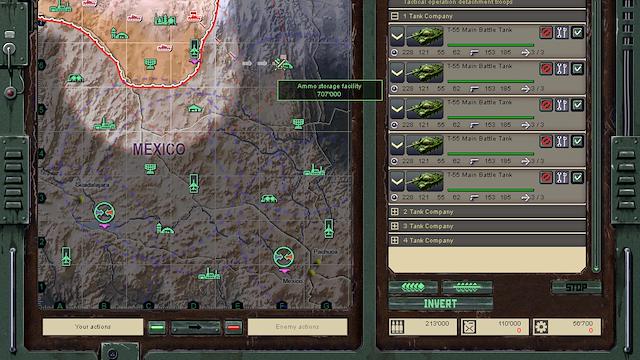Open the chevron dropdown of the third T-55 row
The height and width of the screenshot is (360, 640).
(x=397, y=109)
